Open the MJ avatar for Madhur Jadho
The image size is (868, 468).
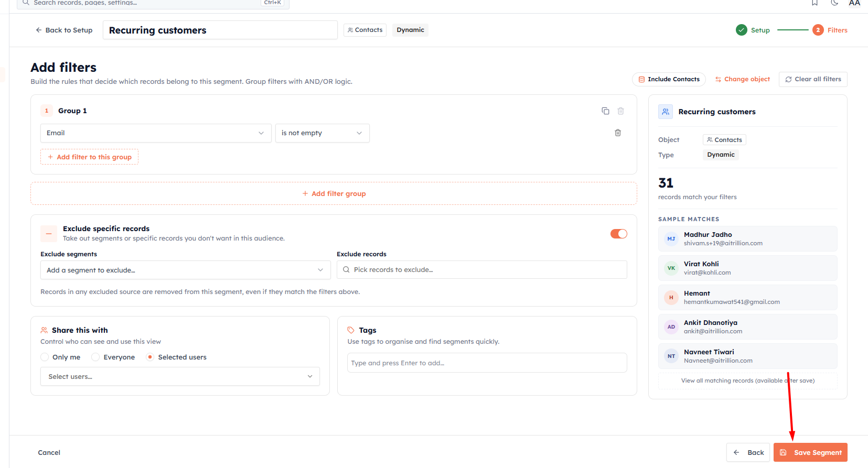(671, 238)
